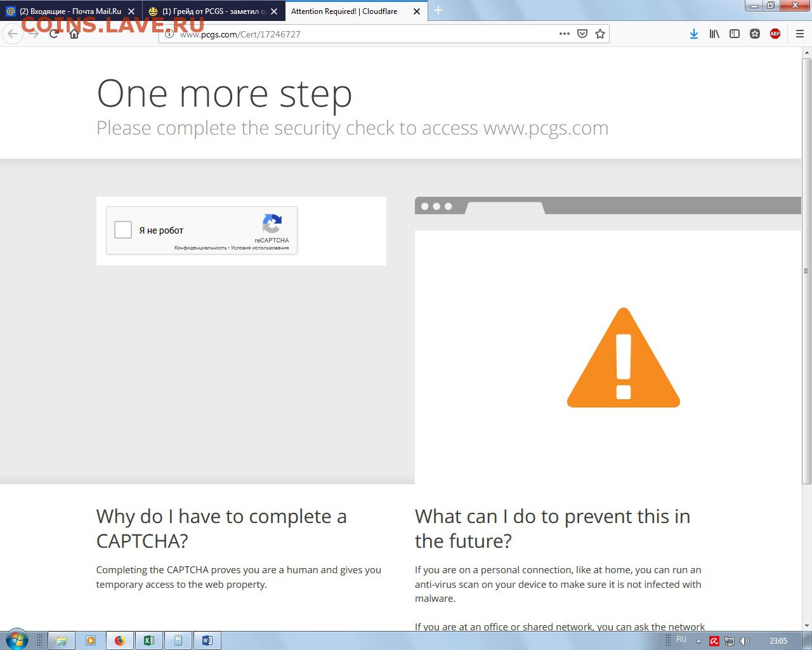
Task: Click the "One more step" heading
Action: (x=225, y=93)
